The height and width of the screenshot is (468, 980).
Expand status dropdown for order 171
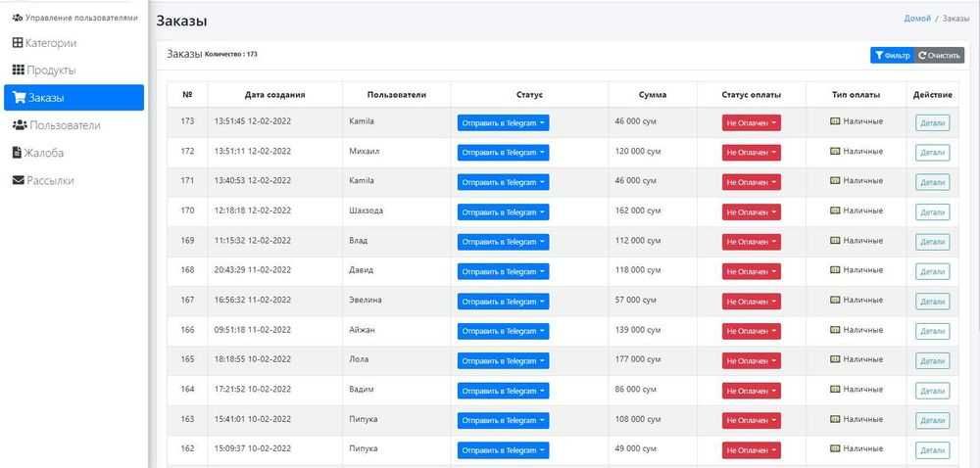click(503, 182)
